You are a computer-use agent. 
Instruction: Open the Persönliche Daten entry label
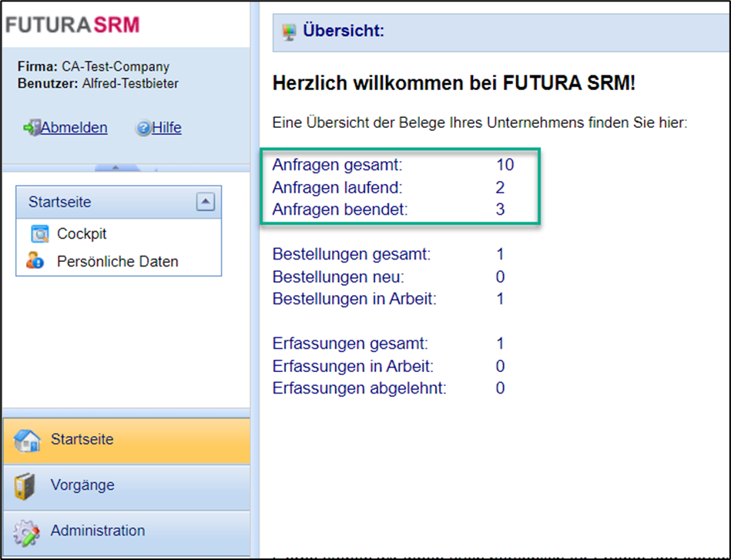[x=117, y=262]
